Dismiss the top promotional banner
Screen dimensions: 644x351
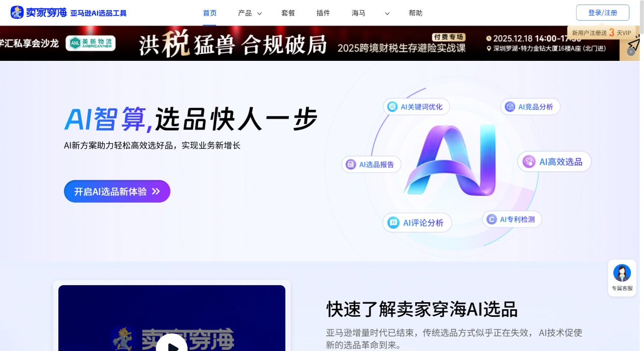[x=631, y=52]
